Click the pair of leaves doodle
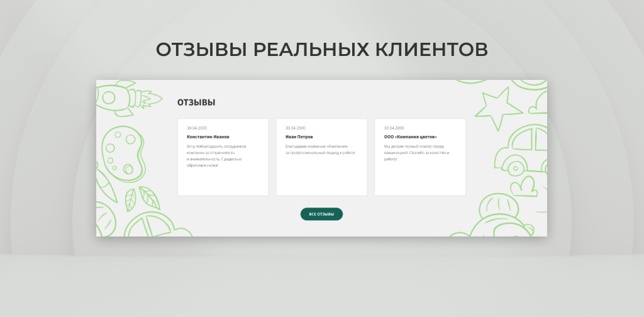 point(140,199)
